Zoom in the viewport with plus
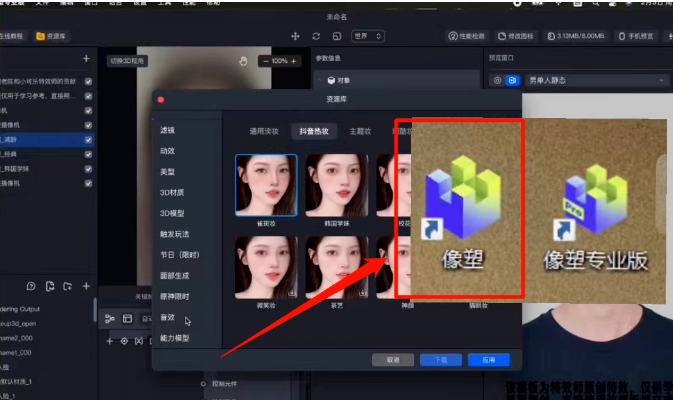 pyautogui.click(x=294, y=61)
